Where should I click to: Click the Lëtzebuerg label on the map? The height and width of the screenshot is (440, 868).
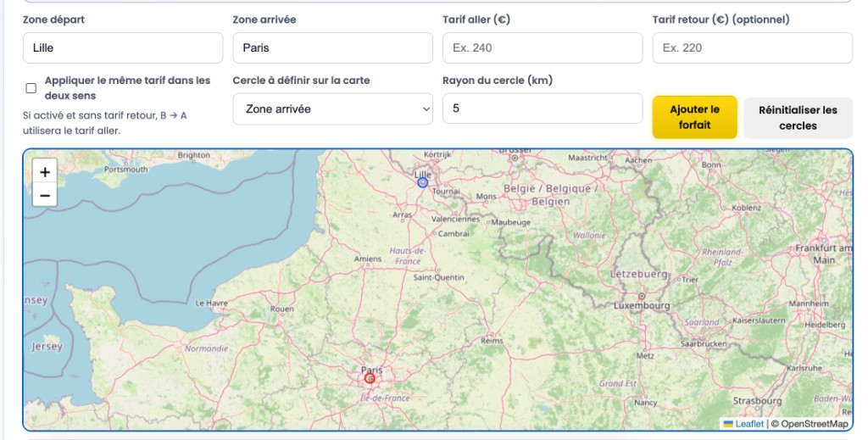[638, 274]
